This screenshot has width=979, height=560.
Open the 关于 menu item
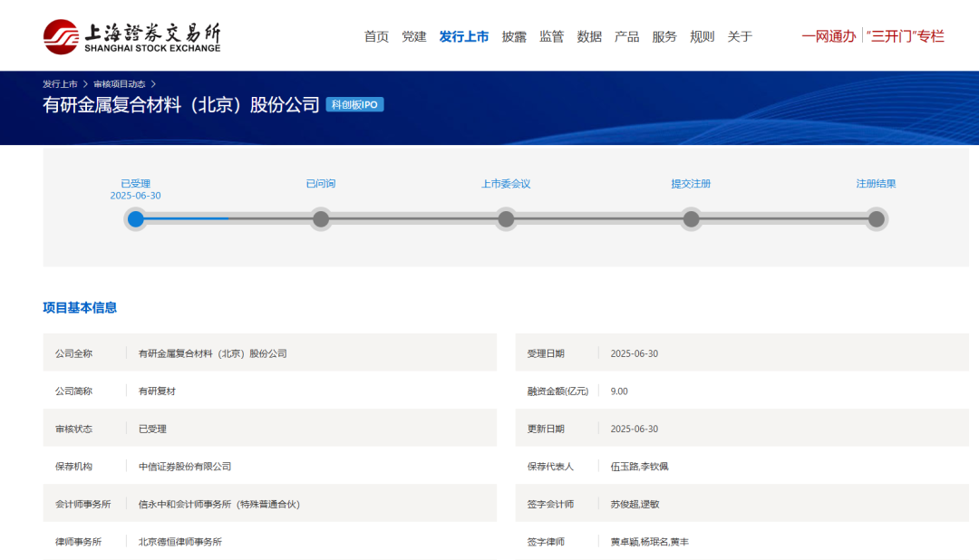click(740, 37)
